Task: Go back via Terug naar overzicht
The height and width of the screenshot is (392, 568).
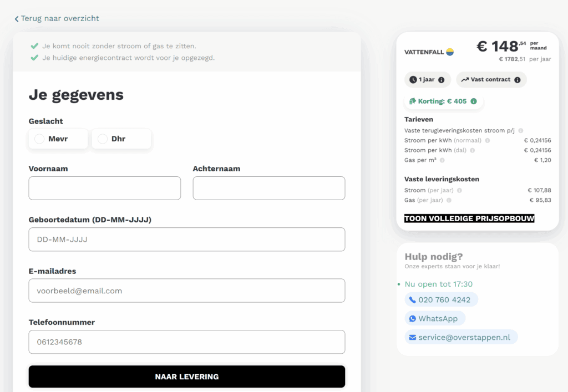Action: point(57,18)
